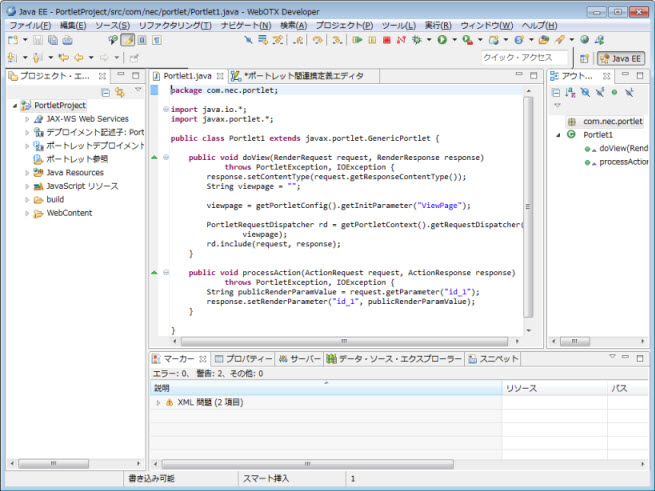Image resolution: width=655 pixels, height=491 pixels.
Task: Click the green Run toolbar button
Action: coord(441,40)
